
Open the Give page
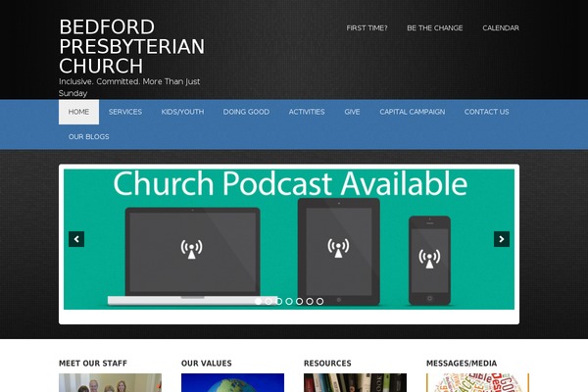point(352,112)
